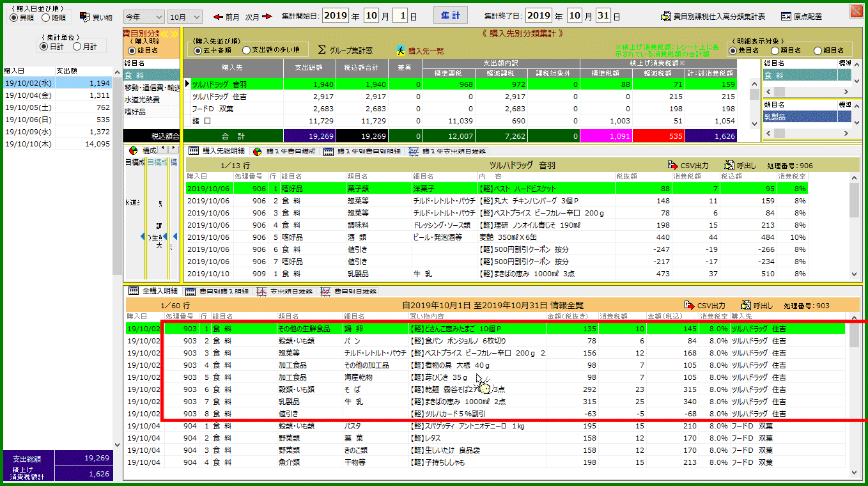The height and width of the screenshot is (486, 868).
Task: Click the 集計 aggregate button
Action: click(x=451, y=15)
